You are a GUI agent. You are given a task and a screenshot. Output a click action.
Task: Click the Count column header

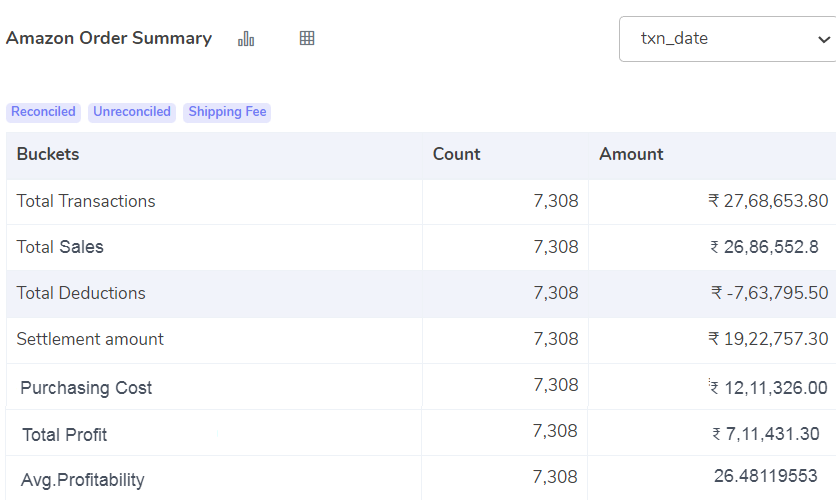pyautogui.click(x=456, y=154)
